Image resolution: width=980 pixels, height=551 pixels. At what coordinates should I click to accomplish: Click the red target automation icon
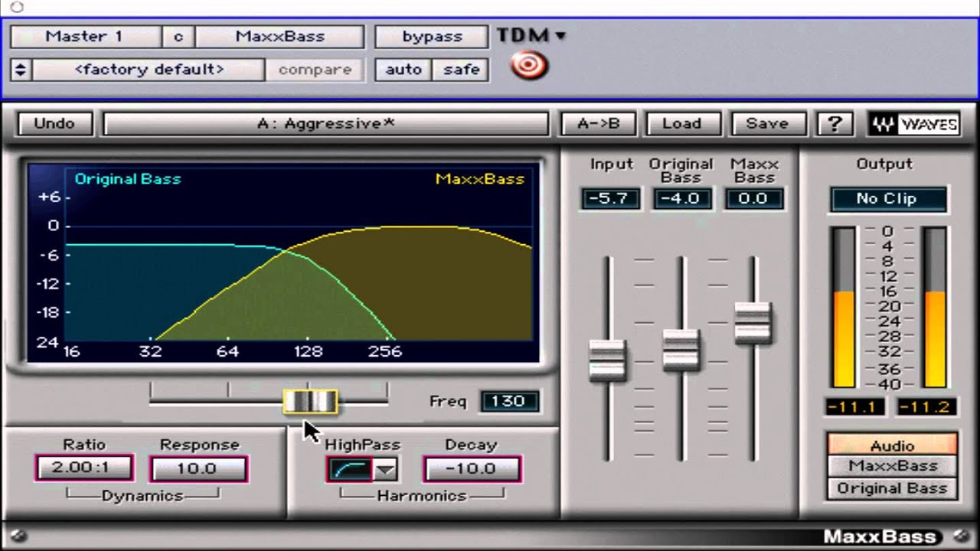(529, 67)
